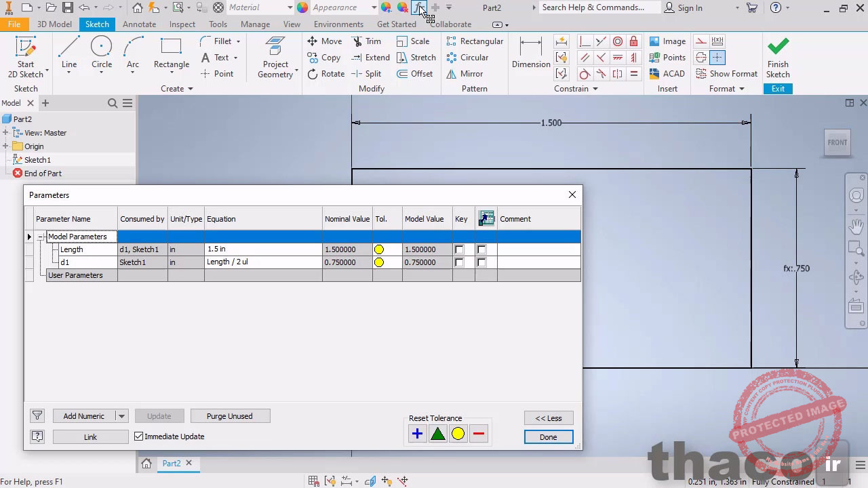Toggle driven dimension format button
868x488 pixels.
click(x=717, y=41)
